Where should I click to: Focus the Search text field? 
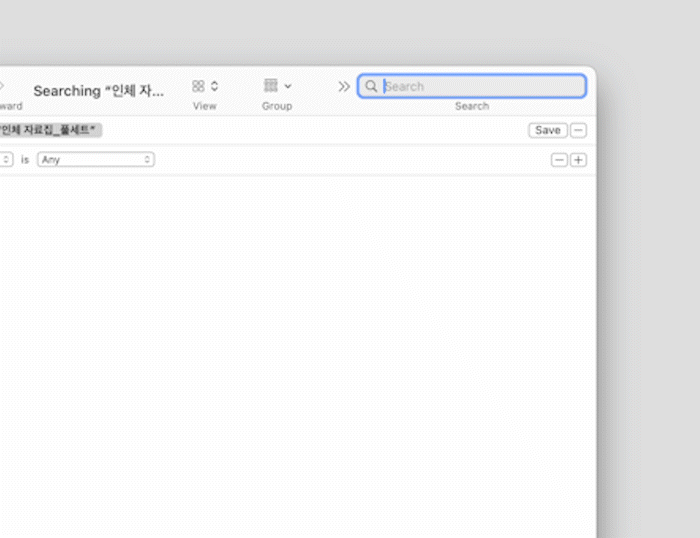pos(480,87)
